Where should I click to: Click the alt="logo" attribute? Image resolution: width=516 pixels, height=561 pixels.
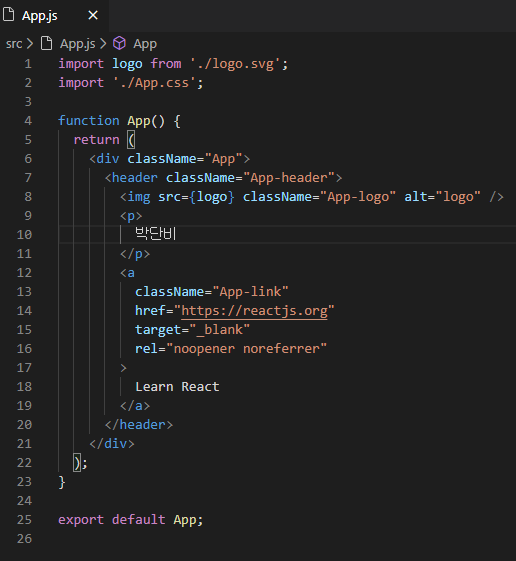click(x=442, y=197)
